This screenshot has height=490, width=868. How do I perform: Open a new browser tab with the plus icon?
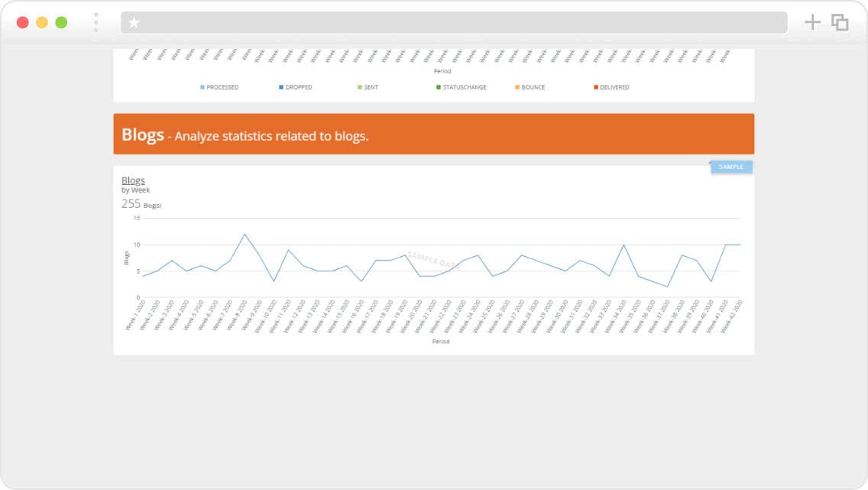coord(813,22)
